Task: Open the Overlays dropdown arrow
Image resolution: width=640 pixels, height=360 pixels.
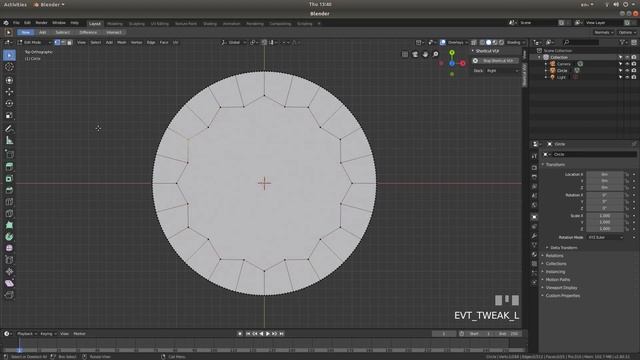Action: (458, 42)
